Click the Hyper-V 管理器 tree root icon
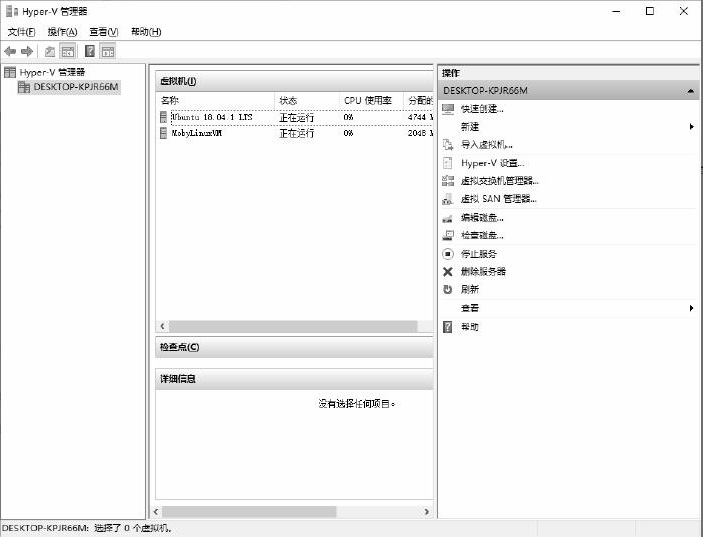The height and width of the screenshot is (537, 703). click(x=10, y=72)
